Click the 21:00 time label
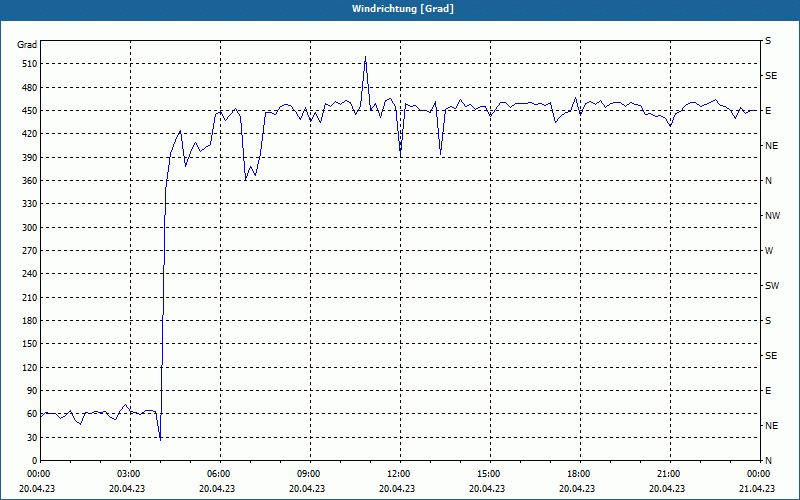This screenshot has width=800, height=500. 667,473
